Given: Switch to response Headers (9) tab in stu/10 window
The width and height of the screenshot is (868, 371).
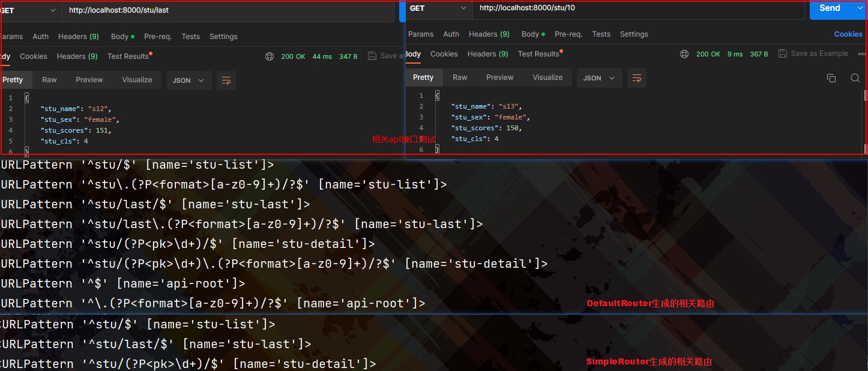Looking at the screenshot, I should click(x=488, y=54).
